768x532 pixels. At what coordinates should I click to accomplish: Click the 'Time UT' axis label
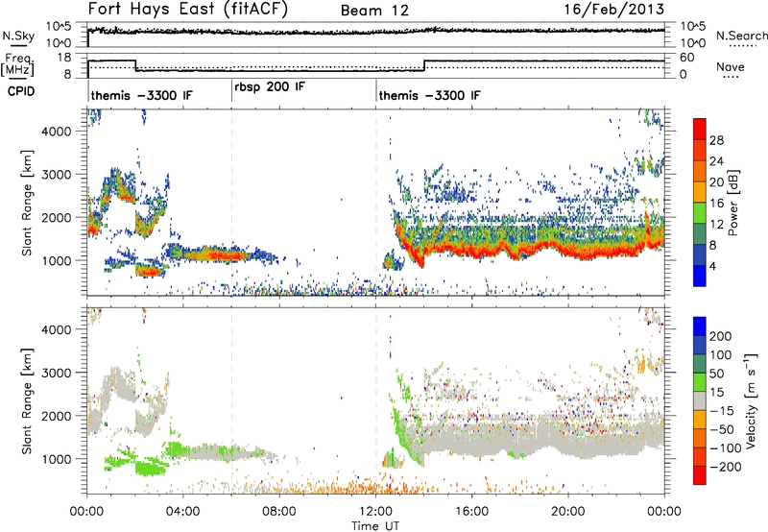[375, 526]
